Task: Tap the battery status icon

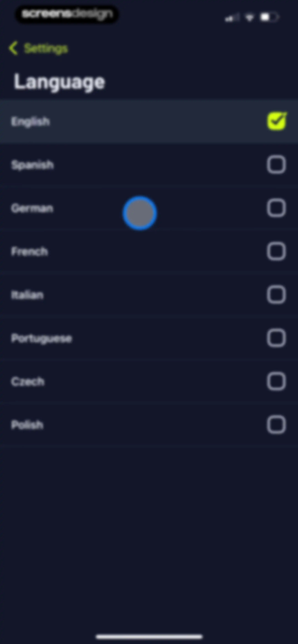Action: (269, 17)
